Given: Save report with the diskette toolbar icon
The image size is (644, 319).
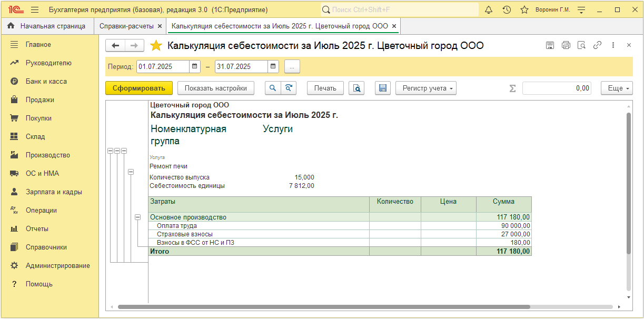Looking at the screenshot, I should click(x=383, y=88).
